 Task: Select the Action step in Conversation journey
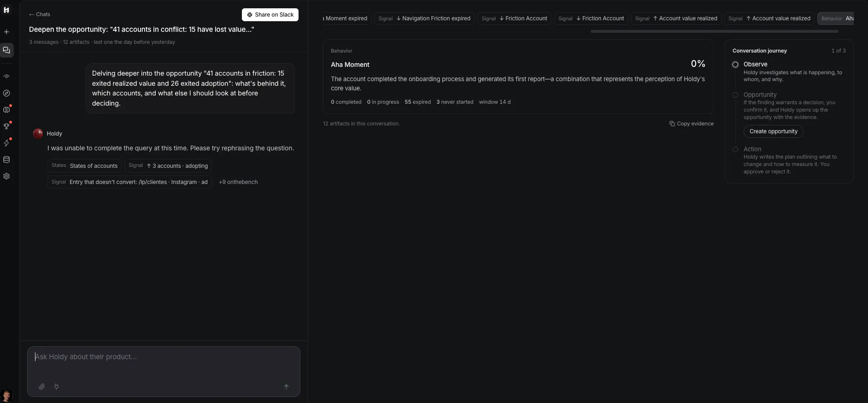752,149
